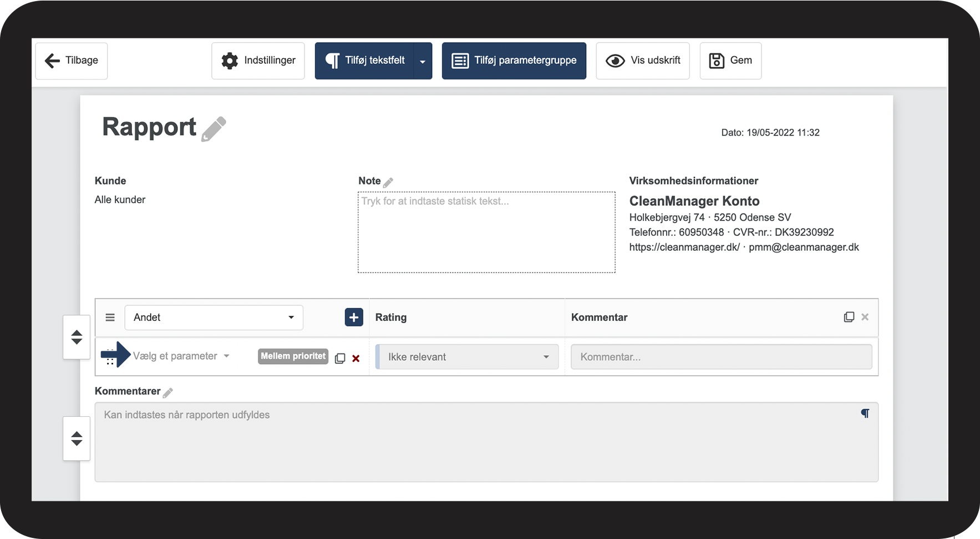Open the Vælg et parameter dropdown
Image resolution: width=980 pixels, height=539 pixels.
[181, 356]
